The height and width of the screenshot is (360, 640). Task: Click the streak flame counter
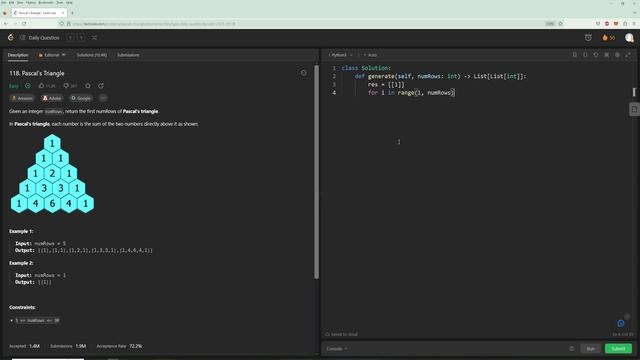(608, 38)
